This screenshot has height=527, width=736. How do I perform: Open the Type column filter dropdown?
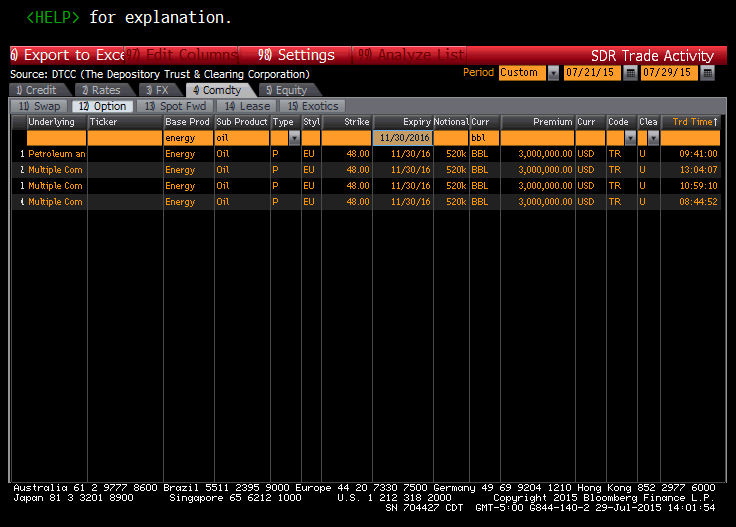(294, 138)
